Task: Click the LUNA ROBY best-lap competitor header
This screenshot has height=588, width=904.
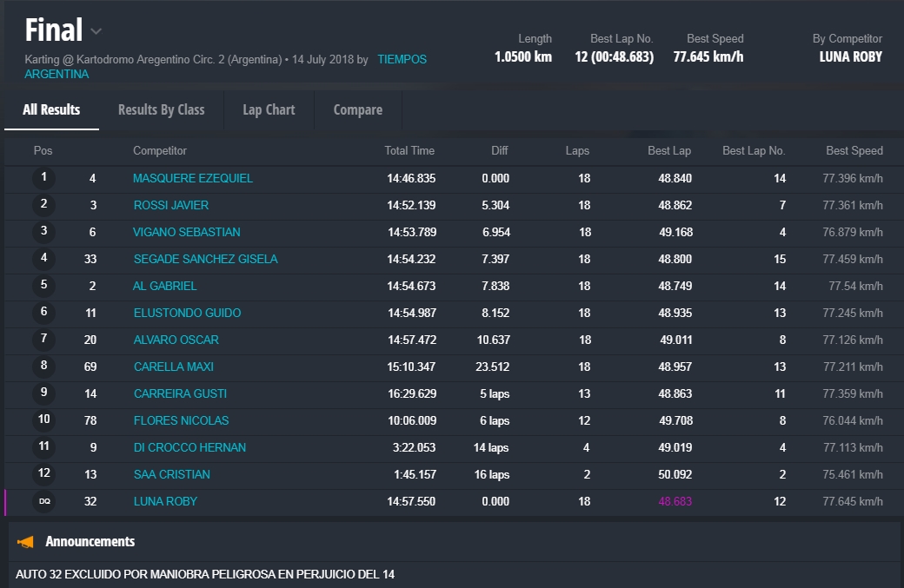Action: [x=850, y=57]
